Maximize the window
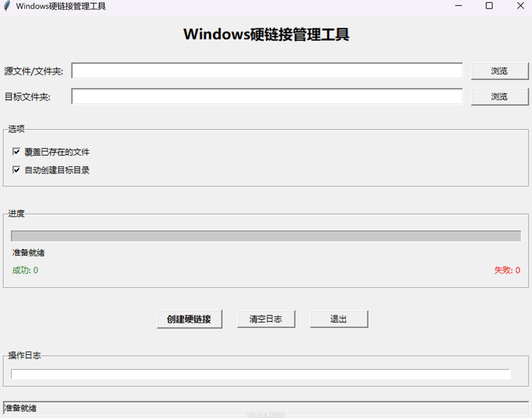The height and width of the screenshot is (418, 532). click(489, 6)
